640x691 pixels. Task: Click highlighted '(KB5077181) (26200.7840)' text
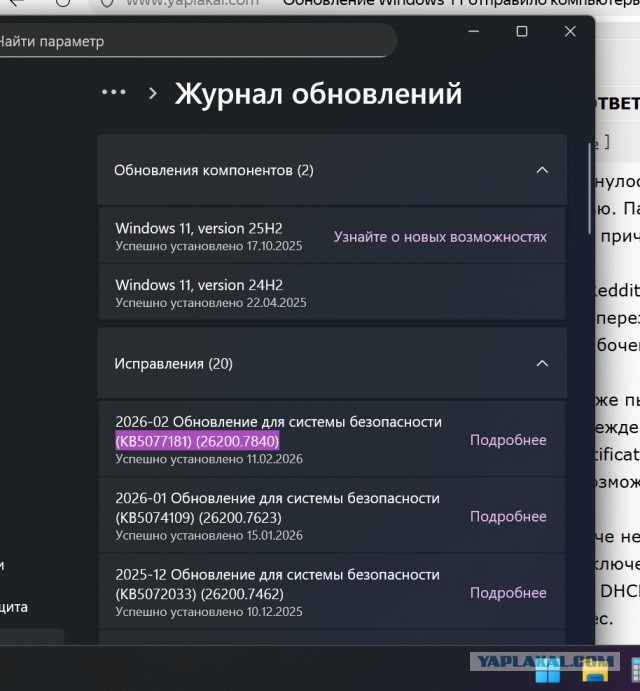coord(197,441)
